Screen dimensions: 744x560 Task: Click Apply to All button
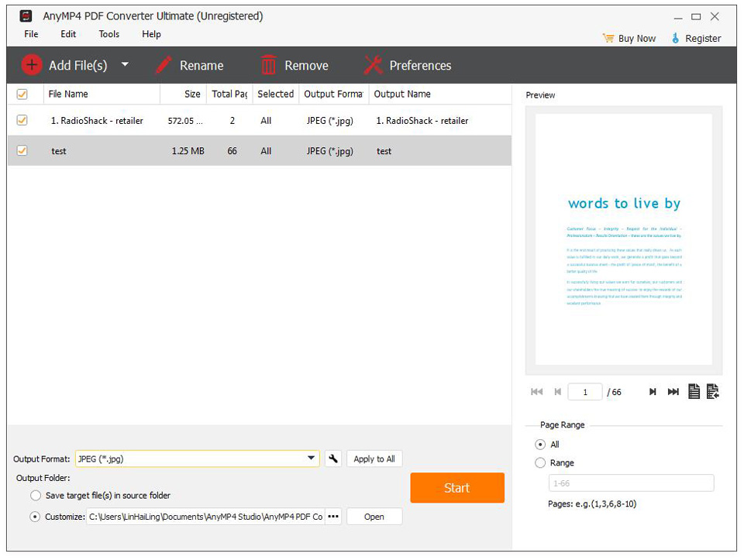pyautogui.click(x=374, y=459)
